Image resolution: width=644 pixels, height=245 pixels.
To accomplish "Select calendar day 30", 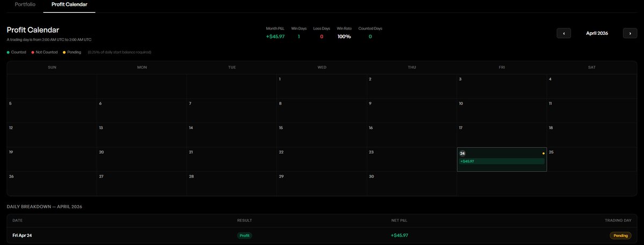I will pyautogui.click(x=412, y=183).
